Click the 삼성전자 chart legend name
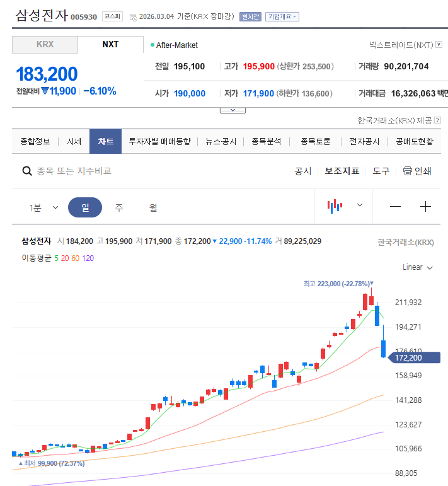The width and height of the screenshot is (448, 486). click(x=37, y=241)
